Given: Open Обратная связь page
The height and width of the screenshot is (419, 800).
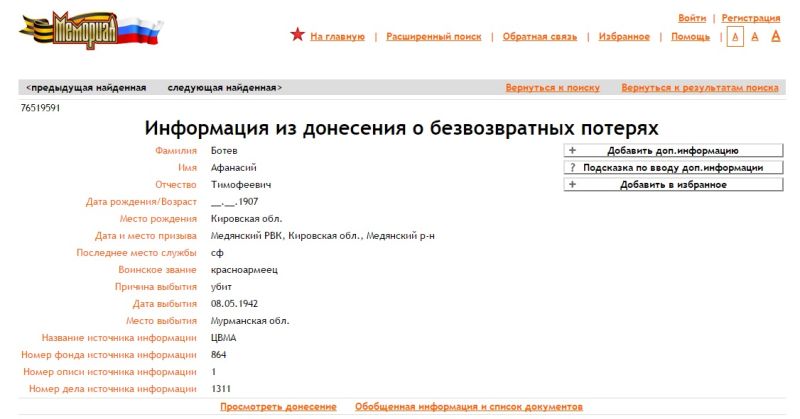Looking at the screenshot, I should tap(540, 37).
